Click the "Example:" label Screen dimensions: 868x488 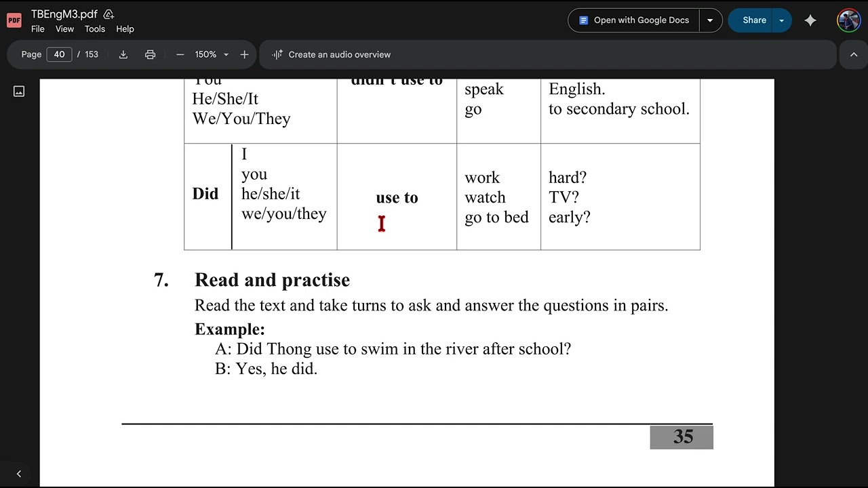[230, 329]
